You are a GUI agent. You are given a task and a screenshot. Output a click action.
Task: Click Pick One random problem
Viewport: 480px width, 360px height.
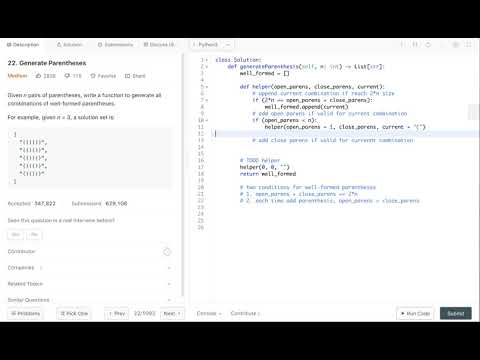click(74, 314)
